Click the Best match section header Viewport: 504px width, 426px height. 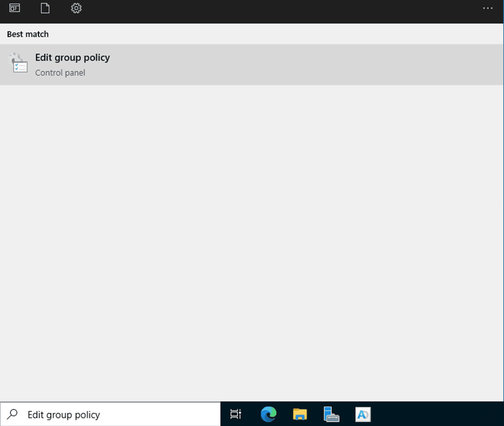tap(28, 34)
